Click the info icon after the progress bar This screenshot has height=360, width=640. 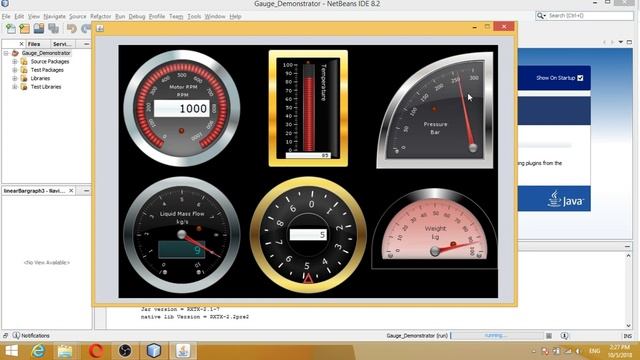tap(564, 336)
